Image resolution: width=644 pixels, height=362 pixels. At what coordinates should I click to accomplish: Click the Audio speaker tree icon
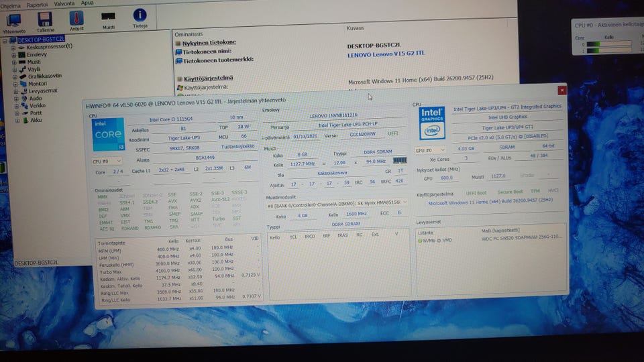[x=25, y=99]
